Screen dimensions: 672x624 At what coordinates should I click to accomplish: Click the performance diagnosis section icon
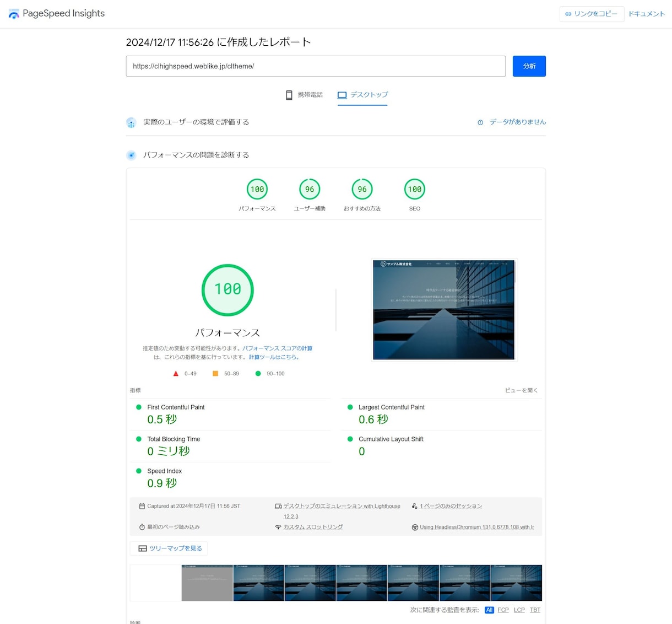click(x=131, y=155)
